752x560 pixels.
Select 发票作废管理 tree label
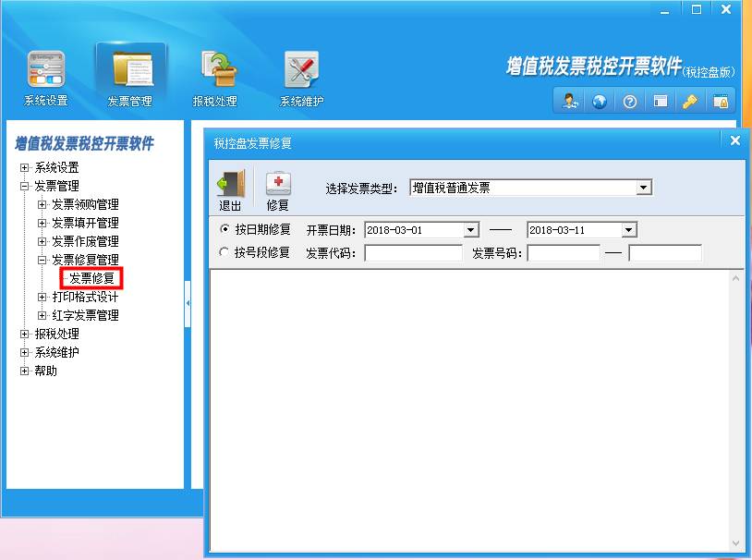85,241
